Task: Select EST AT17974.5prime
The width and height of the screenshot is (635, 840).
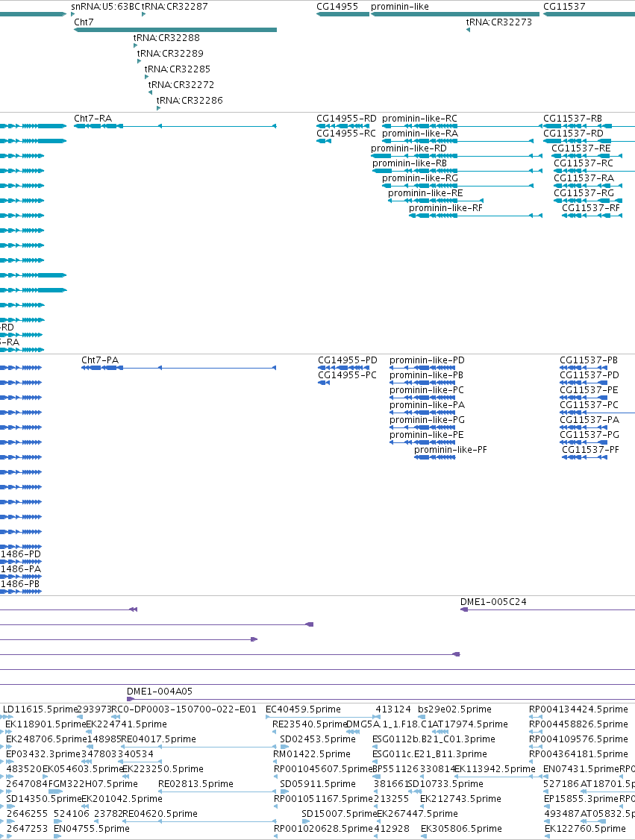Action: (470, 724)
